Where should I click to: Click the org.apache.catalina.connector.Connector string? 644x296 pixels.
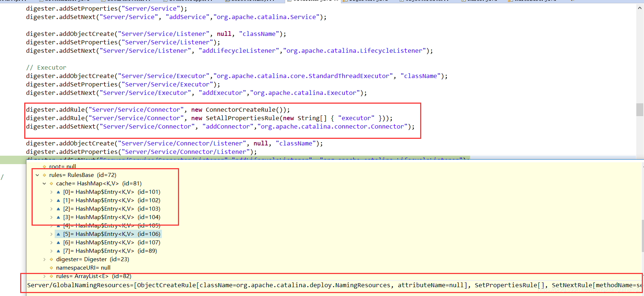332,127
